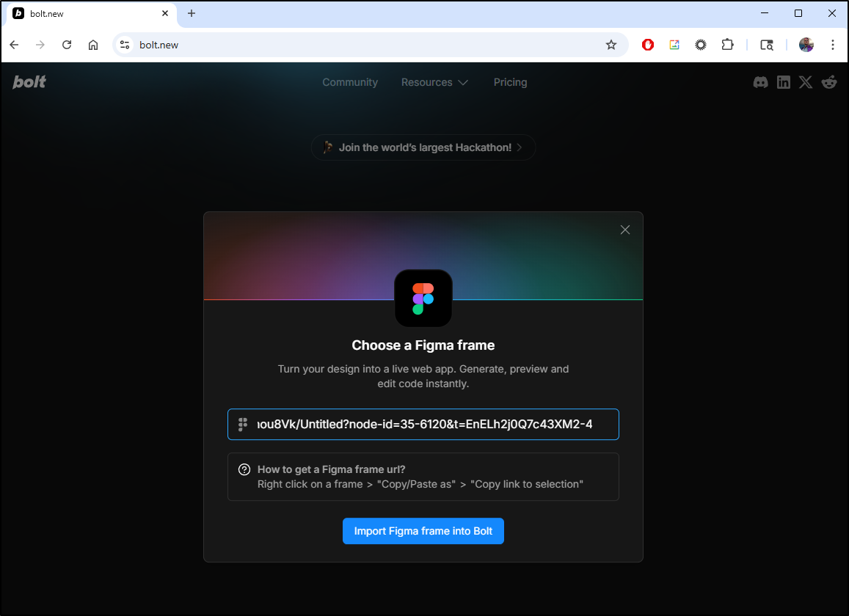The width and height of the screenshot is (849, 616).
Task: Go back with the browser back arrow
Action: click(14, 45)
